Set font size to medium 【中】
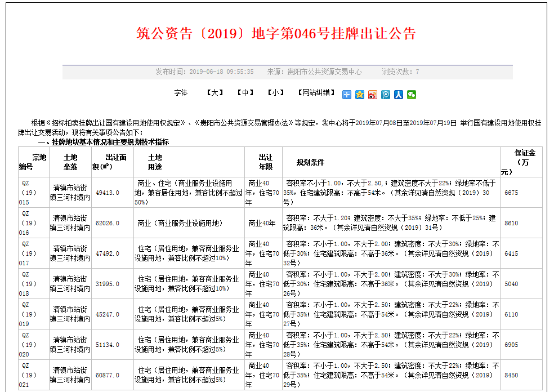The width and height of the screenshot is (554, 392). 245,93
